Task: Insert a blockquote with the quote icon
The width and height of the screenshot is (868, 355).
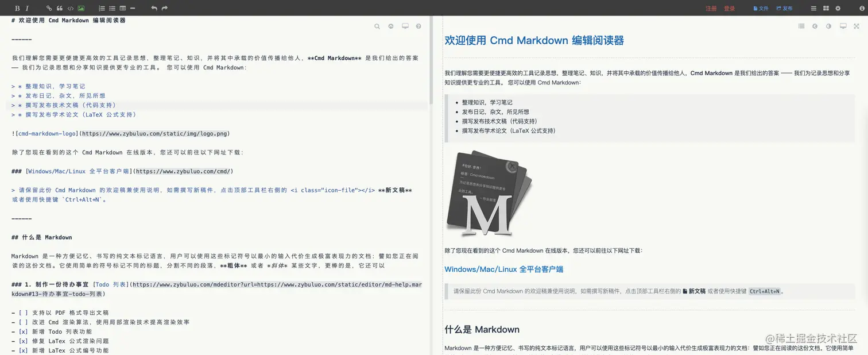Action: pos(59,8)
